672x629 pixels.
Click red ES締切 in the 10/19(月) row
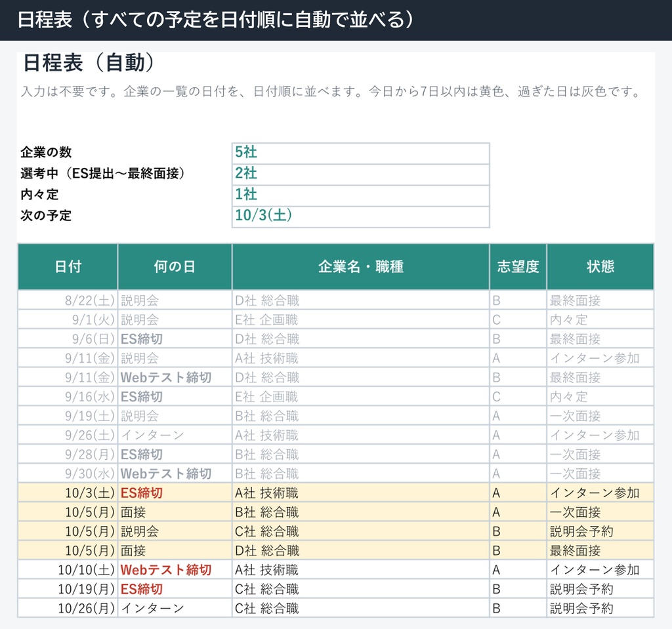click(142, 589)
